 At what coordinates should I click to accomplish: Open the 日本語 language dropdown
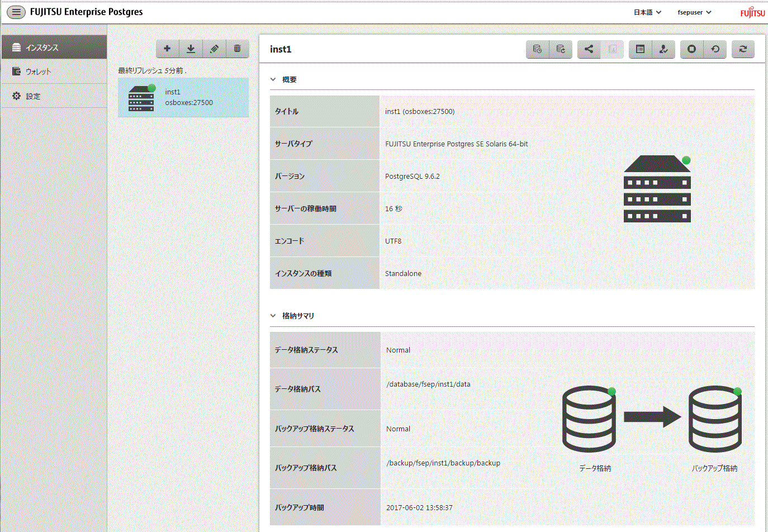pos(647,12)
